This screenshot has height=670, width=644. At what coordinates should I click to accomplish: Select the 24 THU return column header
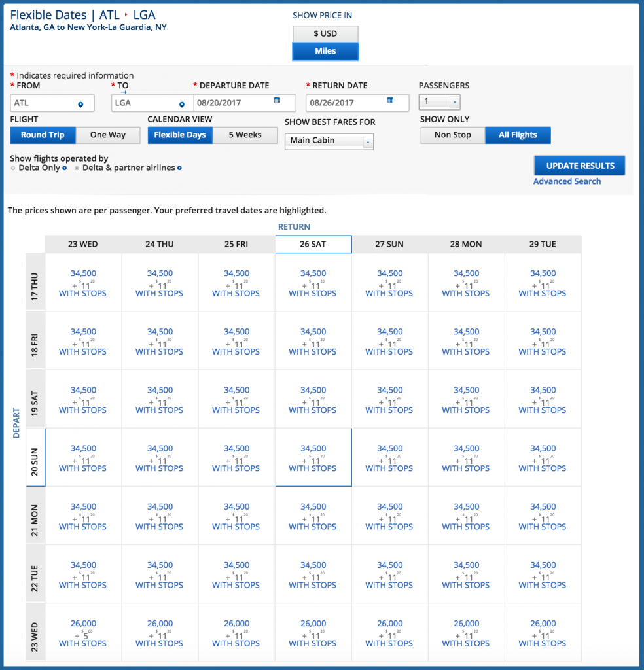tap(160, 245)
